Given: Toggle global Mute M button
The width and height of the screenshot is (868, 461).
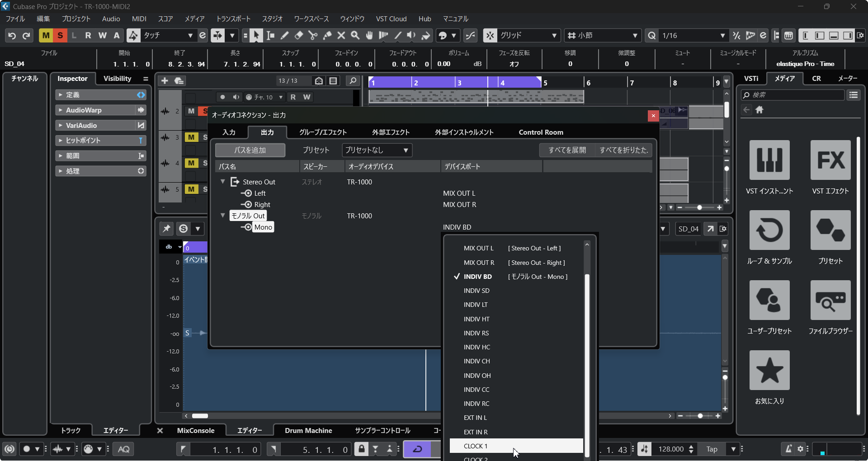Looking at the screenshot, I should point(46,35).
